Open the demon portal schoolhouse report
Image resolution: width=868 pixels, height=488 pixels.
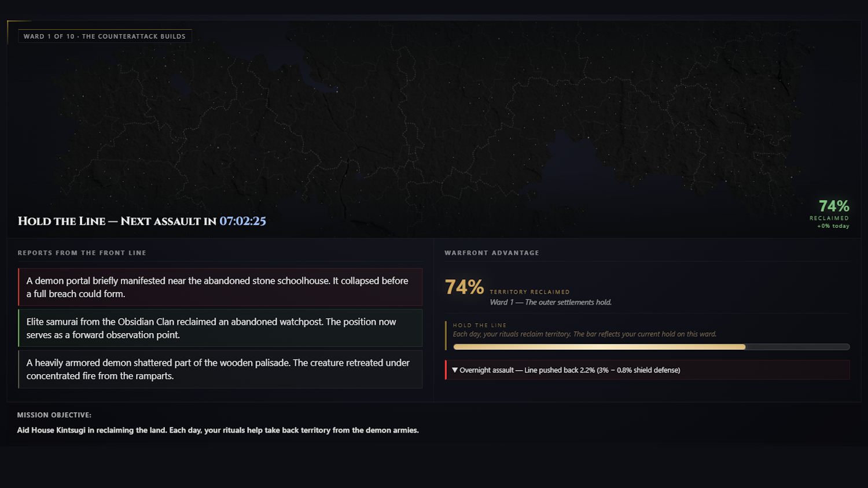click(220, 287)
